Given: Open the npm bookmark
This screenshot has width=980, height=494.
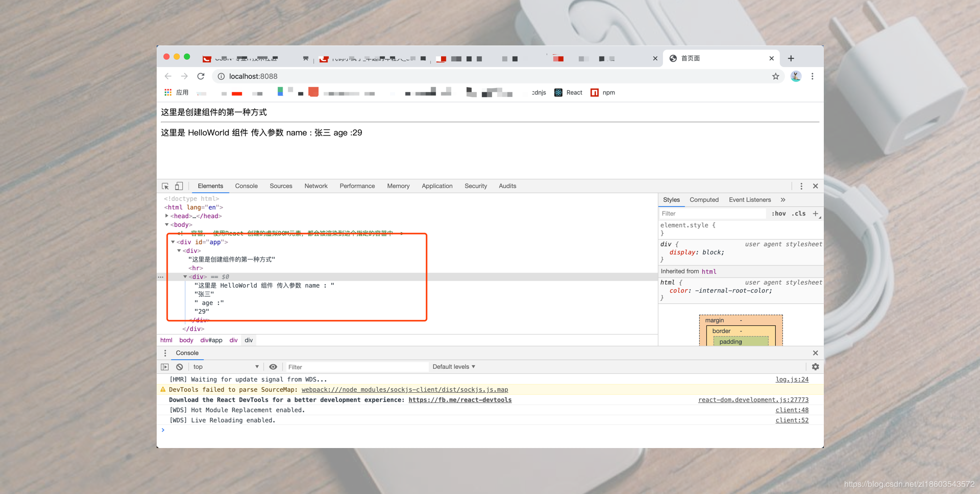Looking at the screenshot, I should pos(603,92).
